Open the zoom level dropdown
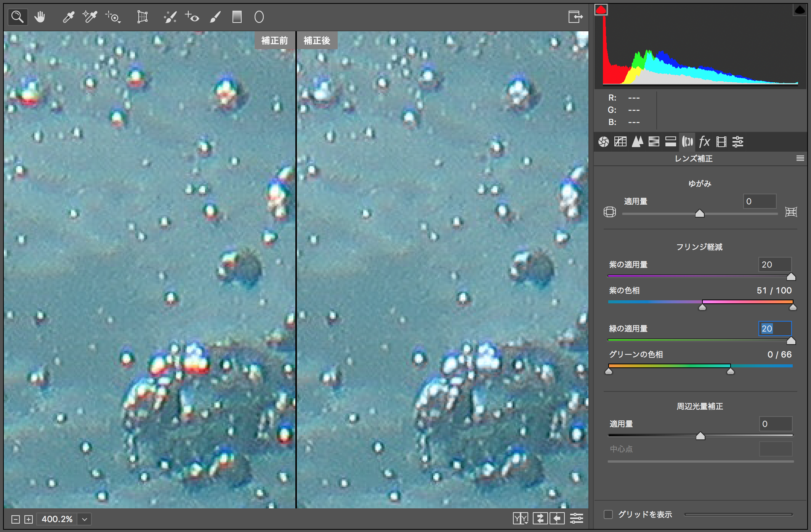811x532 pixels. [x=85, y=519]
